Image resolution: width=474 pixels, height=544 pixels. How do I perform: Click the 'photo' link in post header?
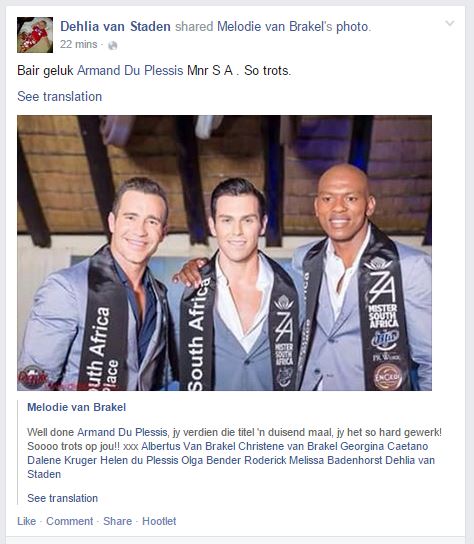point(352,27)
